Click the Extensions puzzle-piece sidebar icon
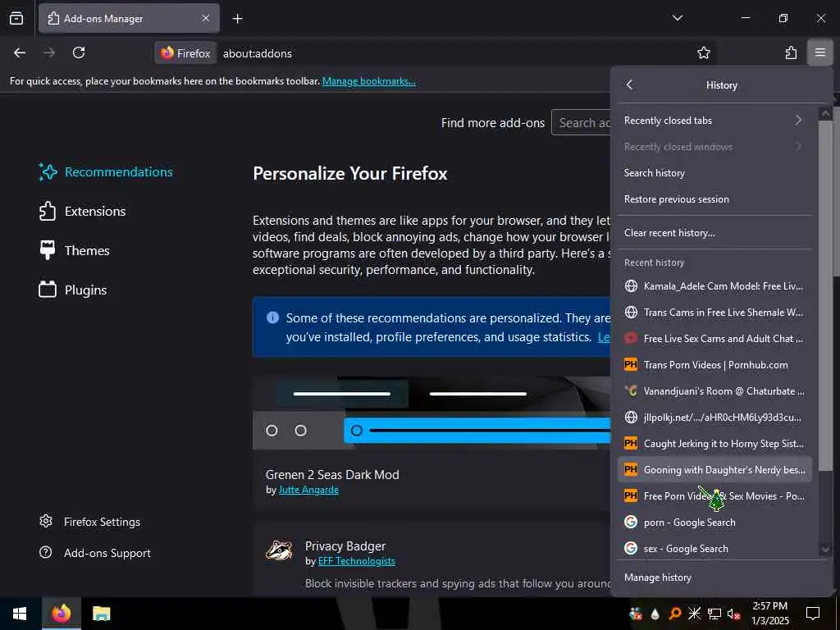Image resolution: width=840 pixels, height=630 pixels. (48, 211)
